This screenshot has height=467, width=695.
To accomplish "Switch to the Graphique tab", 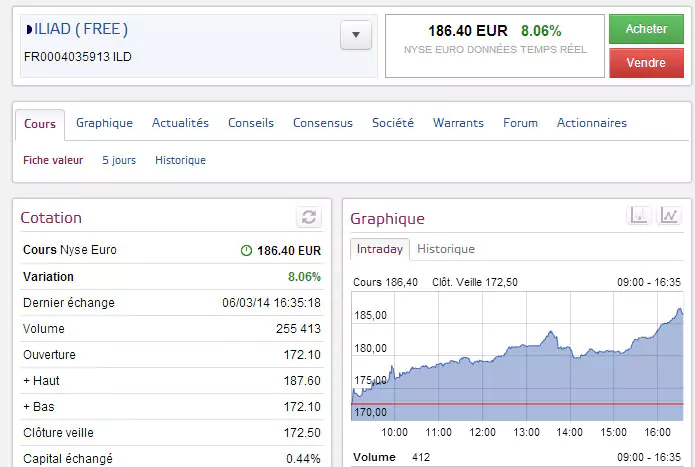I will tap(104, 123).
